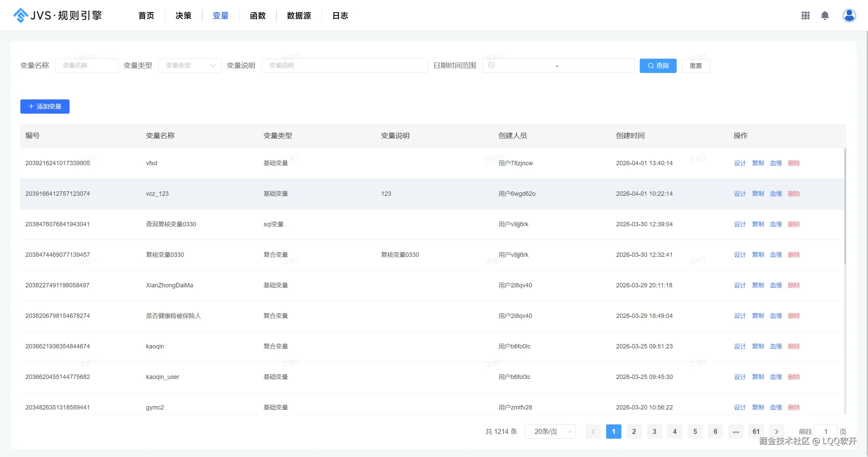
Task: Click 设计 link for variable vfsd
Action: [740, 163]
